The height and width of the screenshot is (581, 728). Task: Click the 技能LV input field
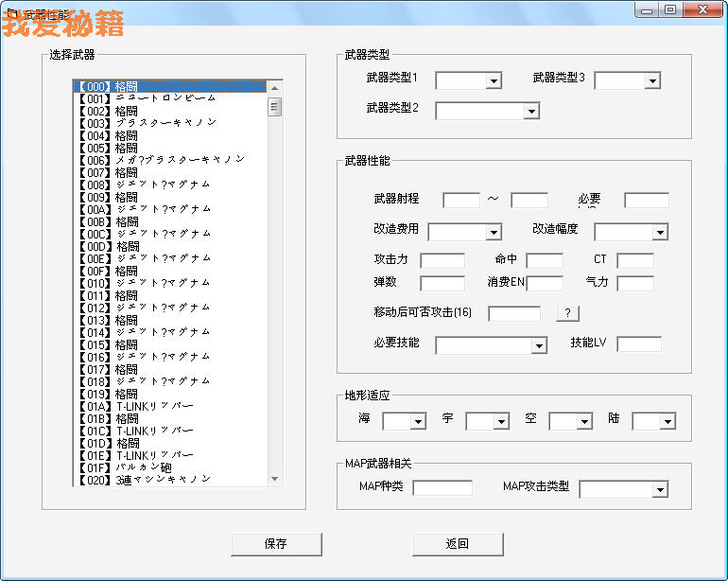pyautogui.click(x=639, y=343)
